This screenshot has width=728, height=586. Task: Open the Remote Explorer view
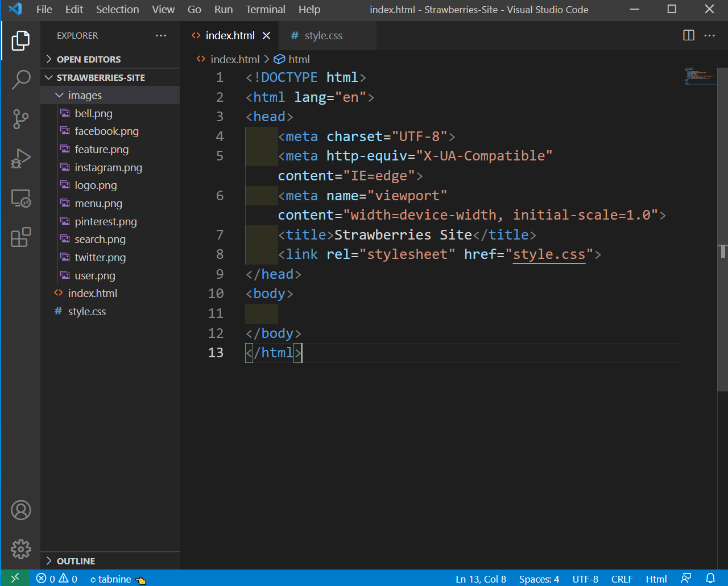coord(20,197)
